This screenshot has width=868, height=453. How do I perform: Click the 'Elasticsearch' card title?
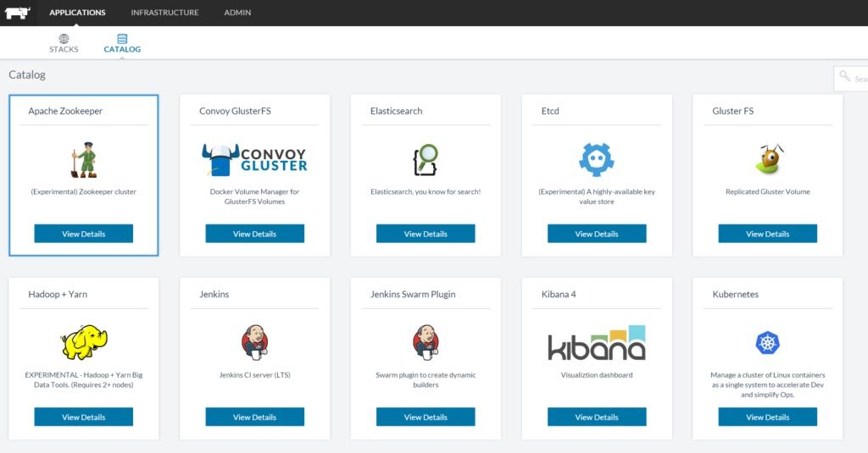[x=397, y=111]
